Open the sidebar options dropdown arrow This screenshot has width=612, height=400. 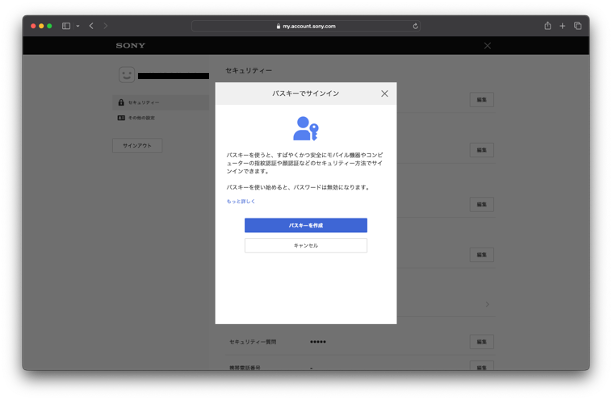click(78, 26)
